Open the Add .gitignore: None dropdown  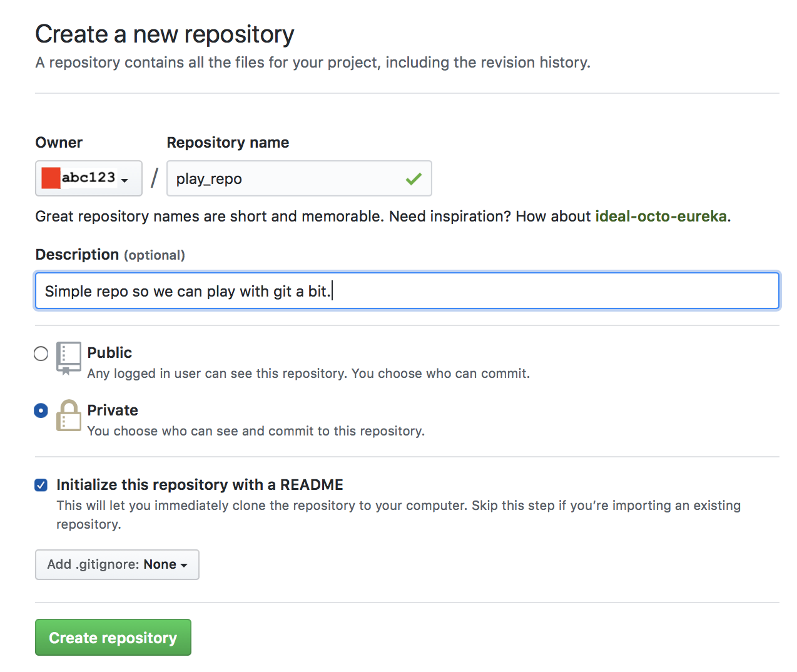coord(117,564)
